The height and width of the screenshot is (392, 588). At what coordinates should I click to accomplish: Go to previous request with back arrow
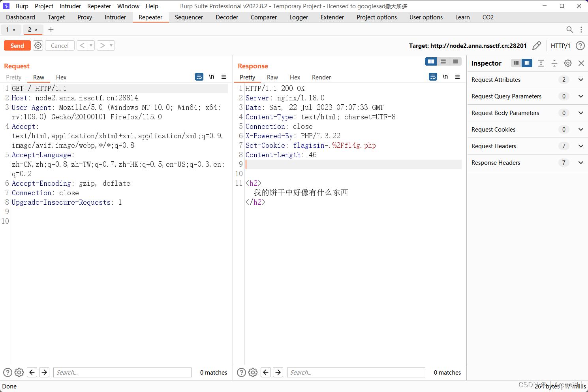[x=82, y=45]
